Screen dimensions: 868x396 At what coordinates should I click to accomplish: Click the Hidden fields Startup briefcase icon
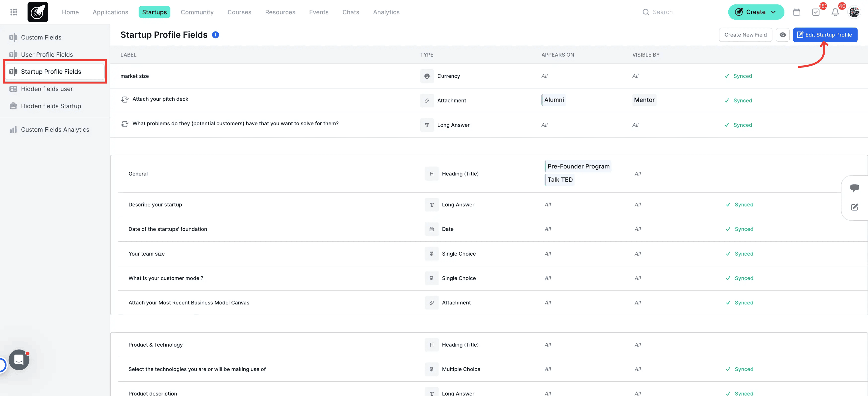click(x=13, y=106)
